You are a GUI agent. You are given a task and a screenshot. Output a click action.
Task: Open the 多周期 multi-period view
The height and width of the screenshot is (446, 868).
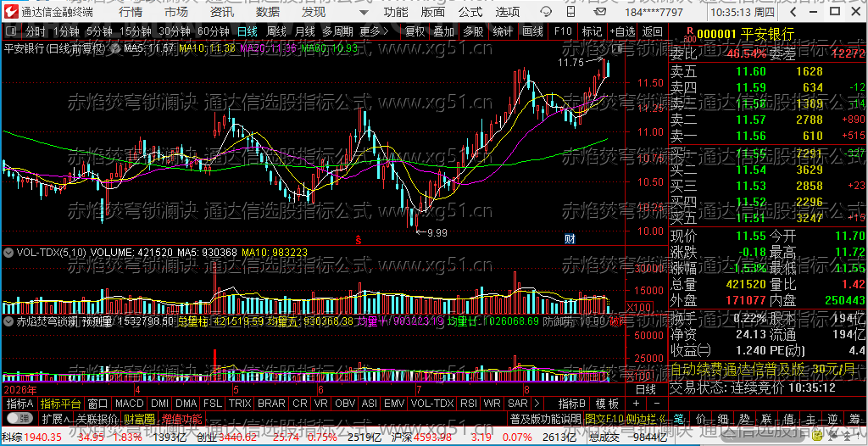pos(338,31)
